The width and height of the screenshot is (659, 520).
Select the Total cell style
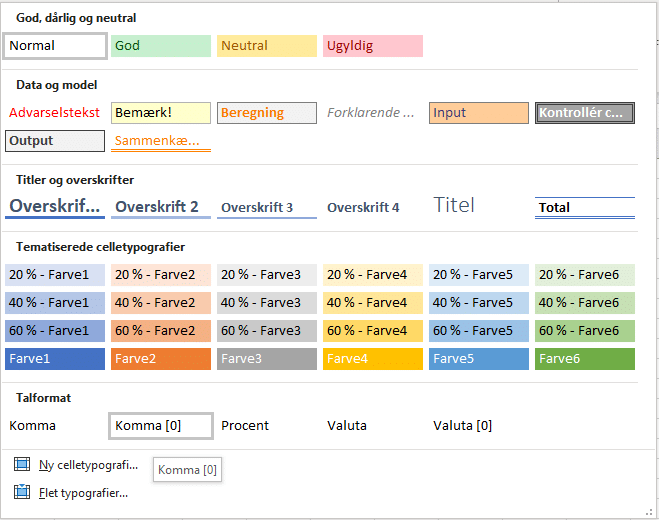tap(584, 207)
